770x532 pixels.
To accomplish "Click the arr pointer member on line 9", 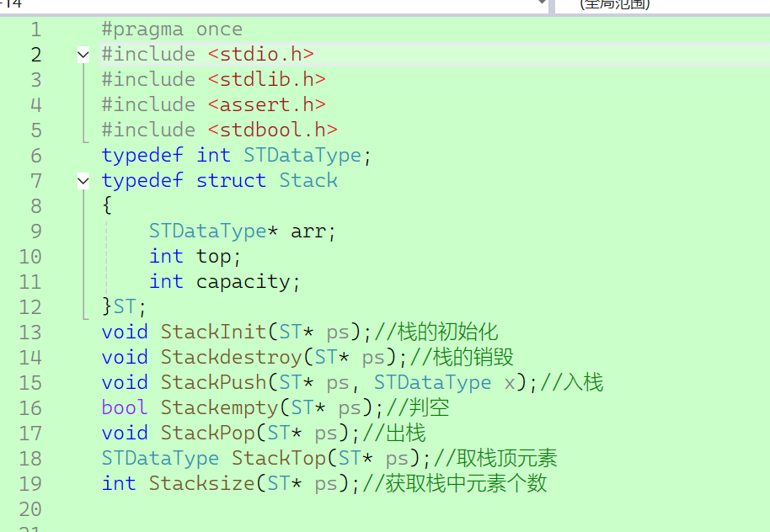I will 307,231.
